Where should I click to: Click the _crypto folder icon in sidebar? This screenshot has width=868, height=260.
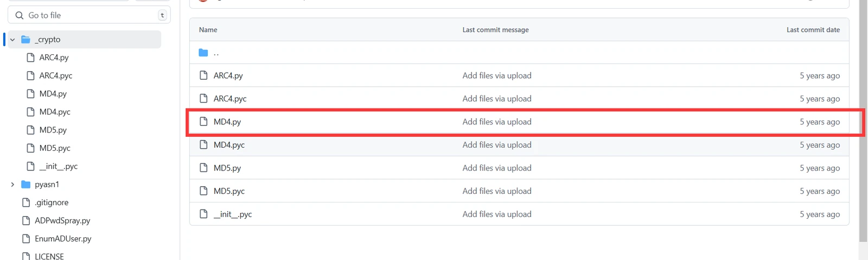pyautogui.click(x=25, y=40)
